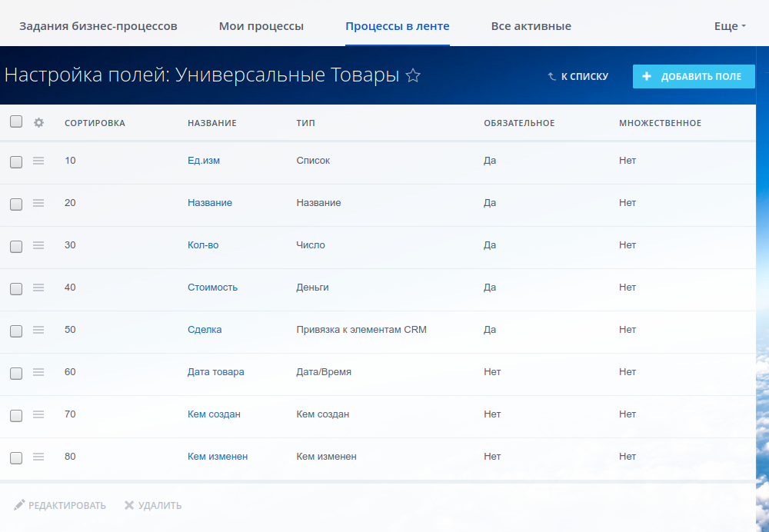The image size is (769, 532).
Task: Check the box for the Кол-во row
Action: pos(16,246)
